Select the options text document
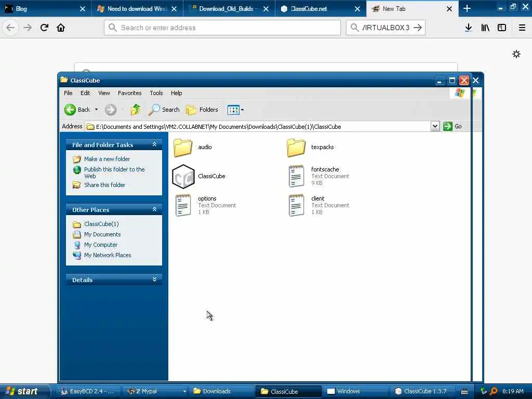 pos(183,205)
